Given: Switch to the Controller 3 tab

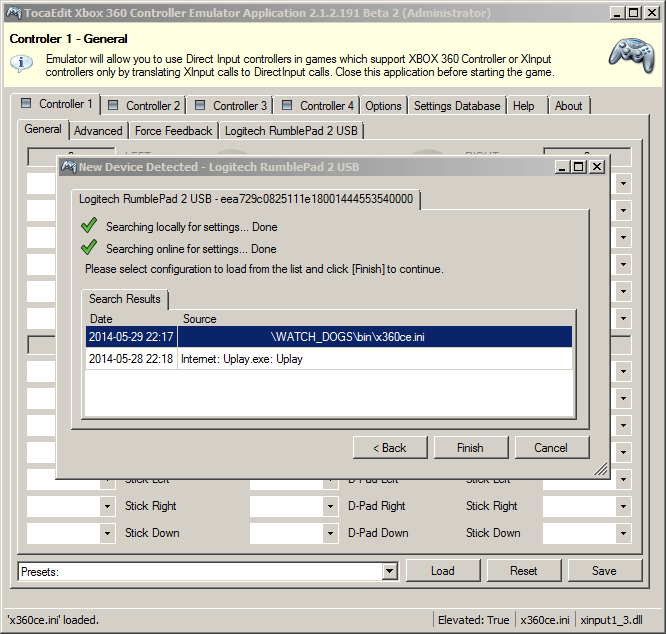Looking at the screenshot, I should pos(231,106).
